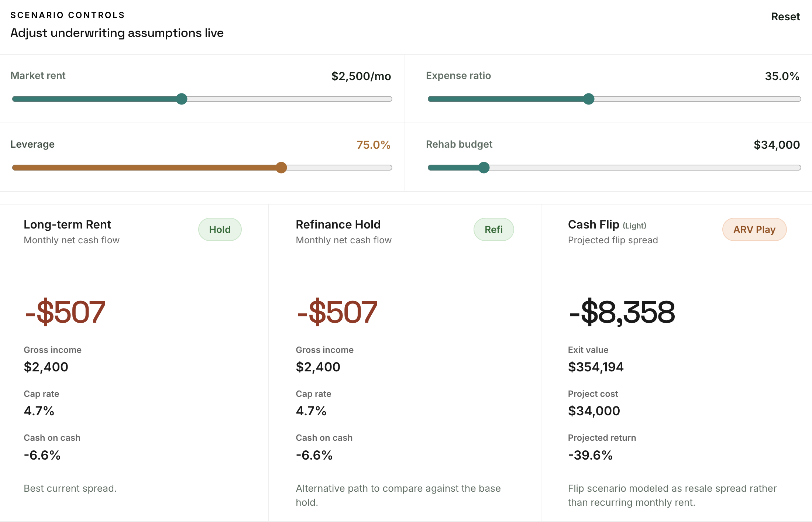This screenshot has height=522, width=812.
Task: Select the Long-term Rent card title
Action: coord(67,224)
